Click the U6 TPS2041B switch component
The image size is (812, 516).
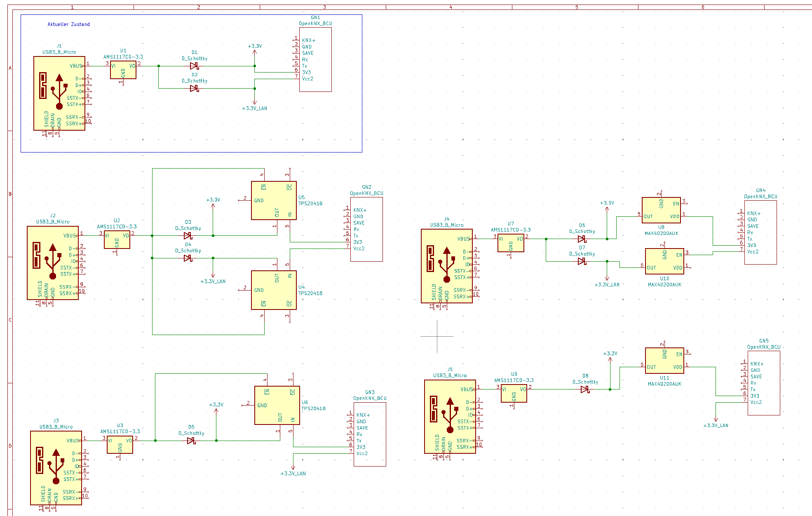(277, 405)
